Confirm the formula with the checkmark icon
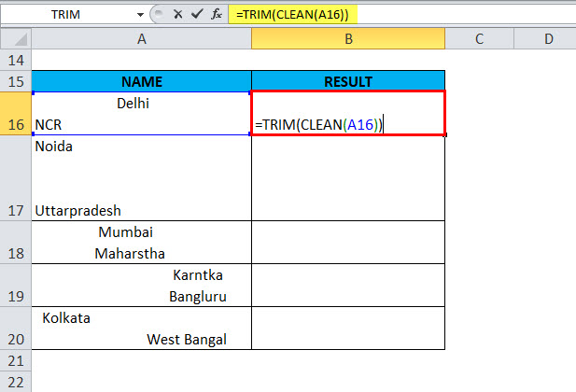This screenshot has height=392, width=576. [x=197, y=14]
